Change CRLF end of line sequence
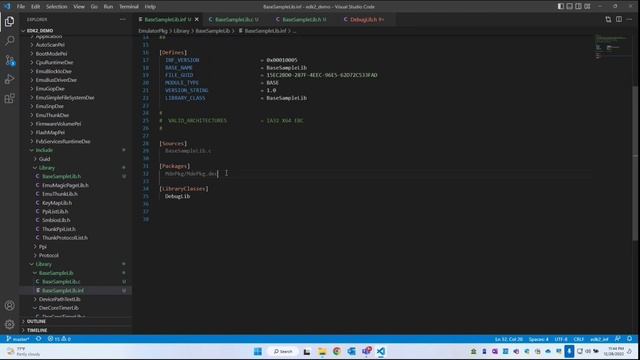 tap(578, 339)
